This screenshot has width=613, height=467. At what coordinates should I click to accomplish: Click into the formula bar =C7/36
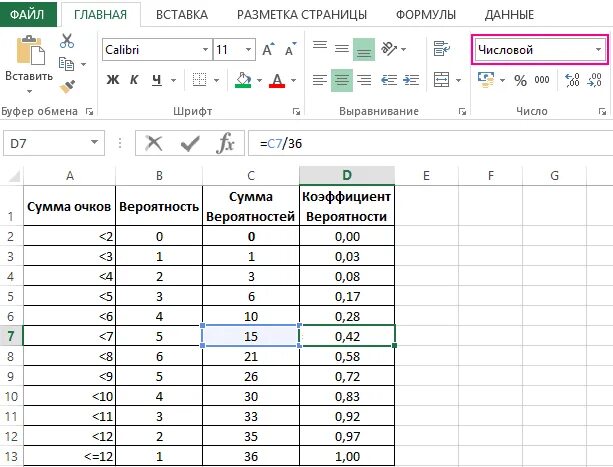coord(430,143)
